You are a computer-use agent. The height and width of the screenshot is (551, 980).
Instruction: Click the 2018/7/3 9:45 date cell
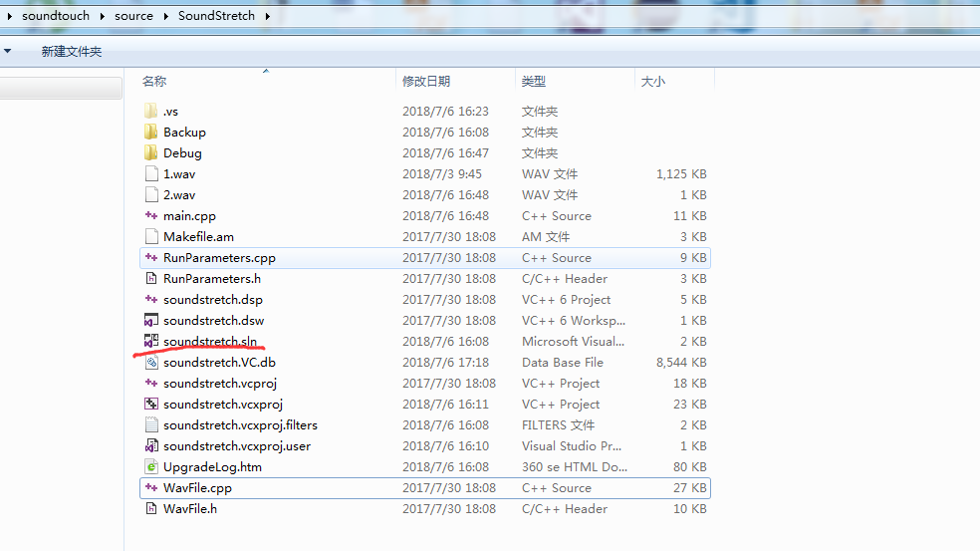point(442,173)
